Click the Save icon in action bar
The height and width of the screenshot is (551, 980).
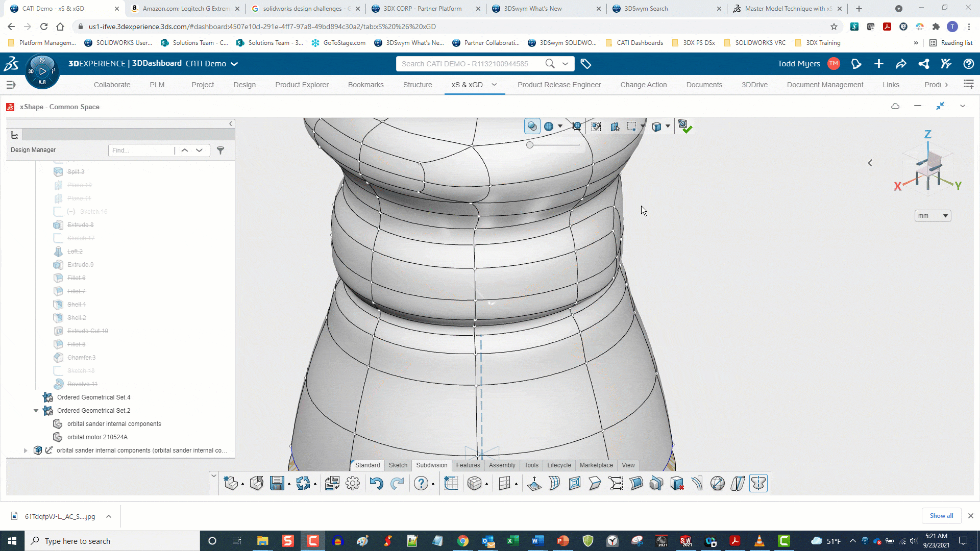[x=277, y=483]
